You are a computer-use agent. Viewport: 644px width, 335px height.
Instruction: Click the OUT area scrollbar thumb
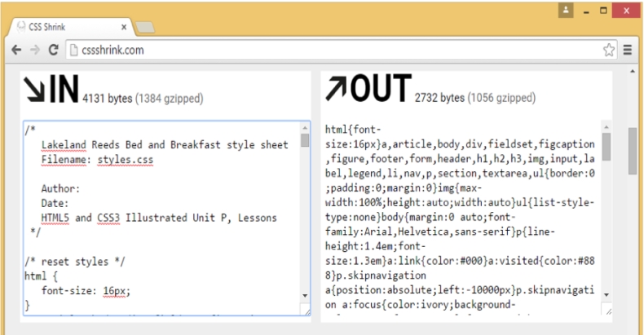point(607,146)
